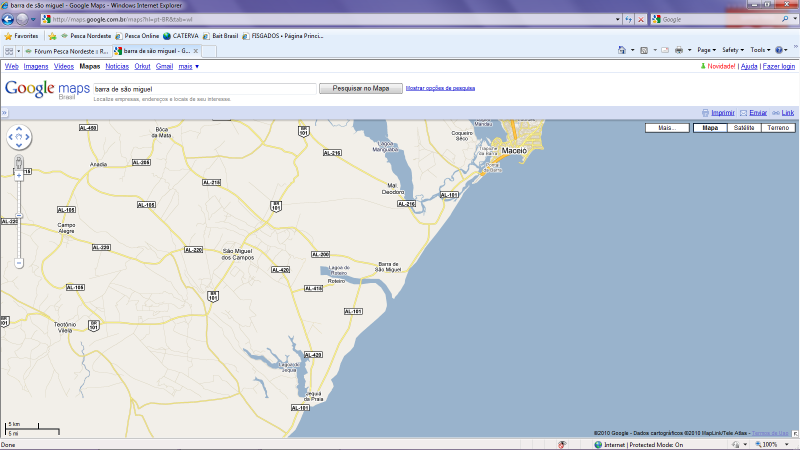Click the browser Forward arrow button

22,19
